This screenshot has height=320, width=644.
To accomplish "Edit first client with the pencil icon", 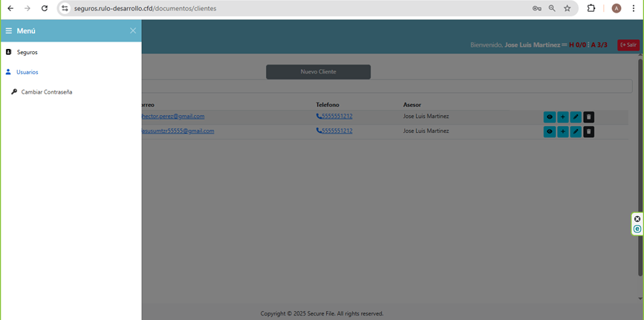I will [576, 117].
